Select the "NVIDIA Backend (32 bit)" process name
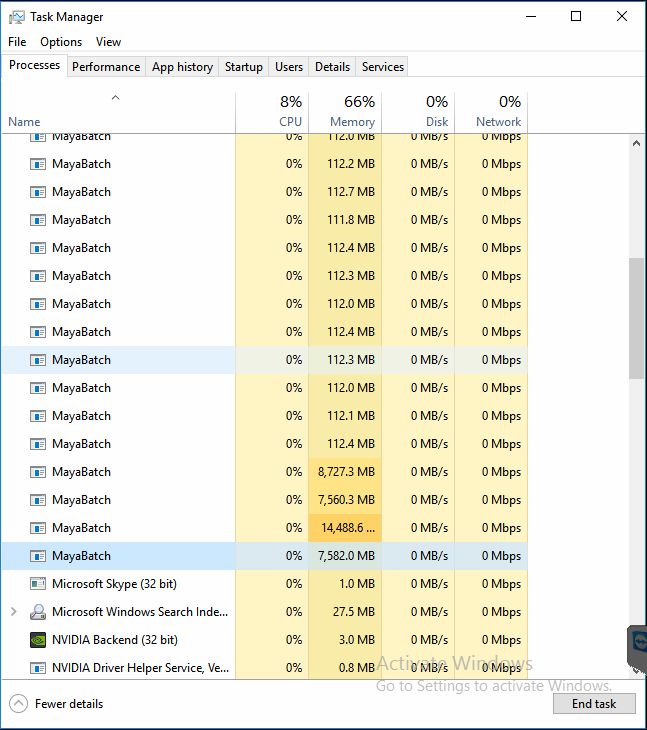647x730 pixels. coord(115,640)
